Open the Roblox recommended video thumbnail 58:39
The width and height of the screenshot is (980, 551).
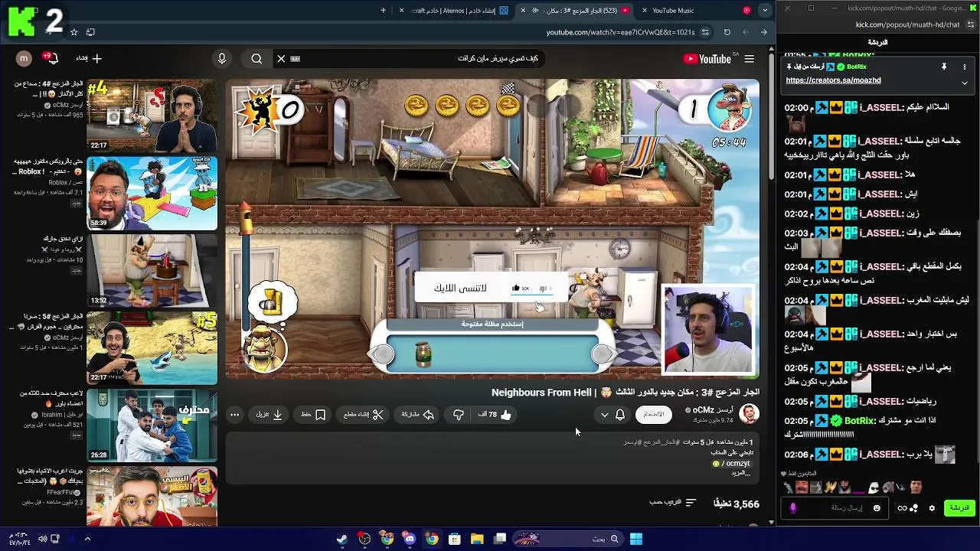pyautogui.click(x=152, y=193)
